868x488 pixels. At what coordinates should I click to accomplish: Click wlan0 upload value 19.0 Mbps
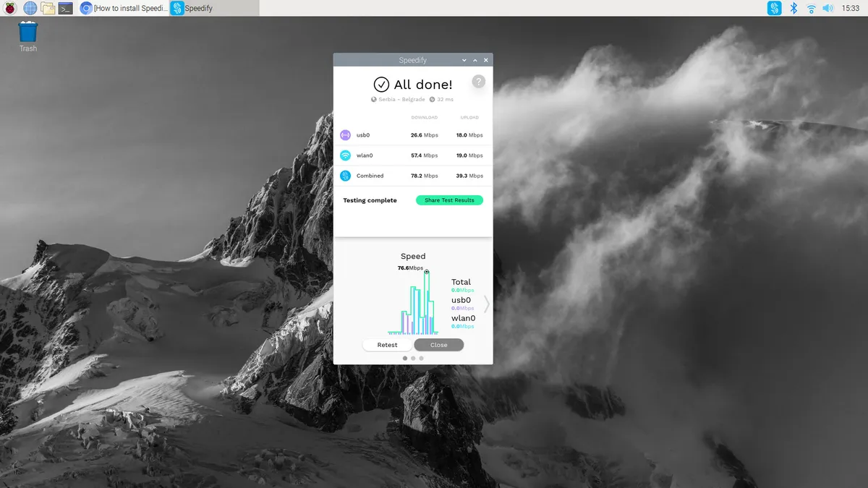point(469,155)
